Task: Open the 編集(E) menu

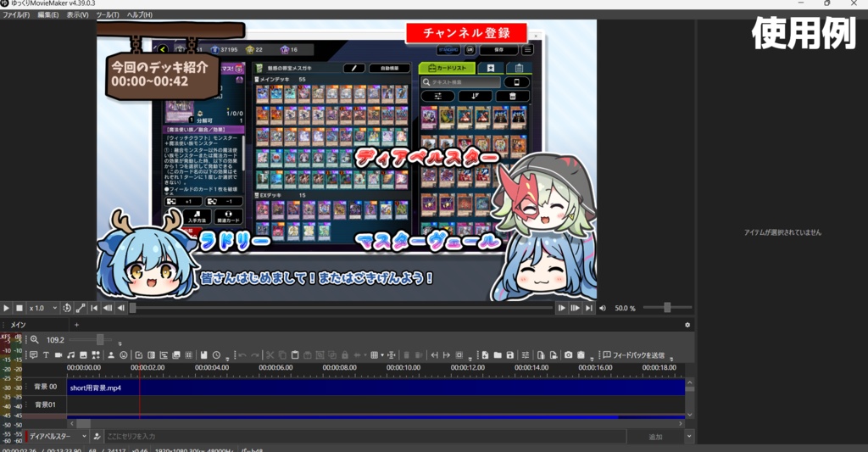Action: tap(47, 15)
